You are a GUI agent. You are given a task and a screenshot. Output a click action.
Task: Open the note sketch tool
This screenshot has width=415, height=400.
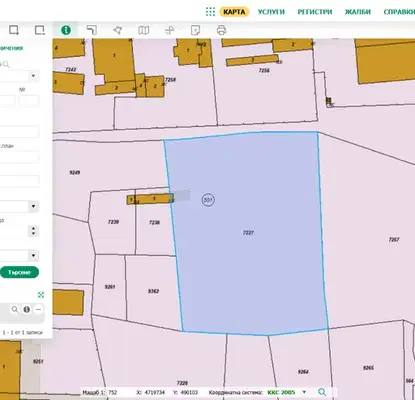click(x=195, y=30)
